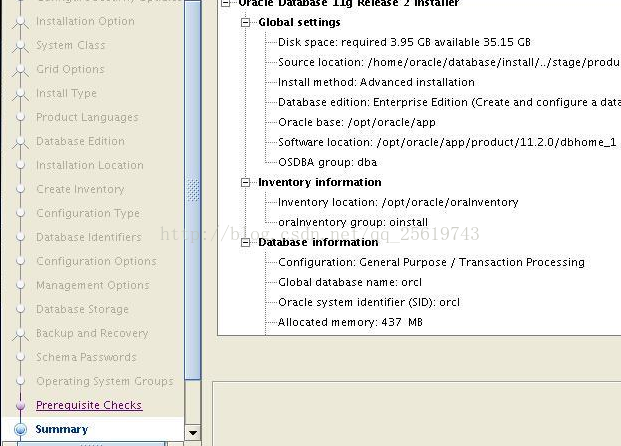Click the step list vertical scrollbar thumb
621x446 pixels.
(x=193, y=190)
